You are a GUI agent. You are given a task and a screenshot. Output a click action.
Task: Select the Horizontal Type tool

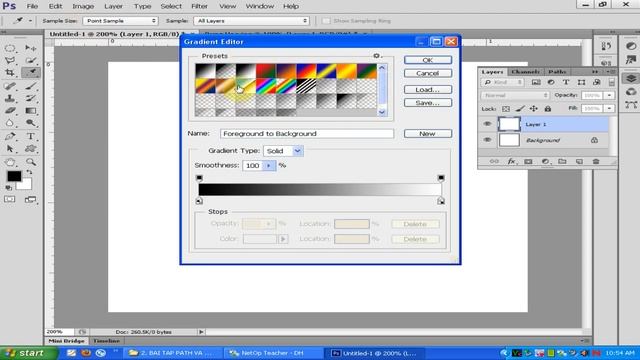point(31,136)
